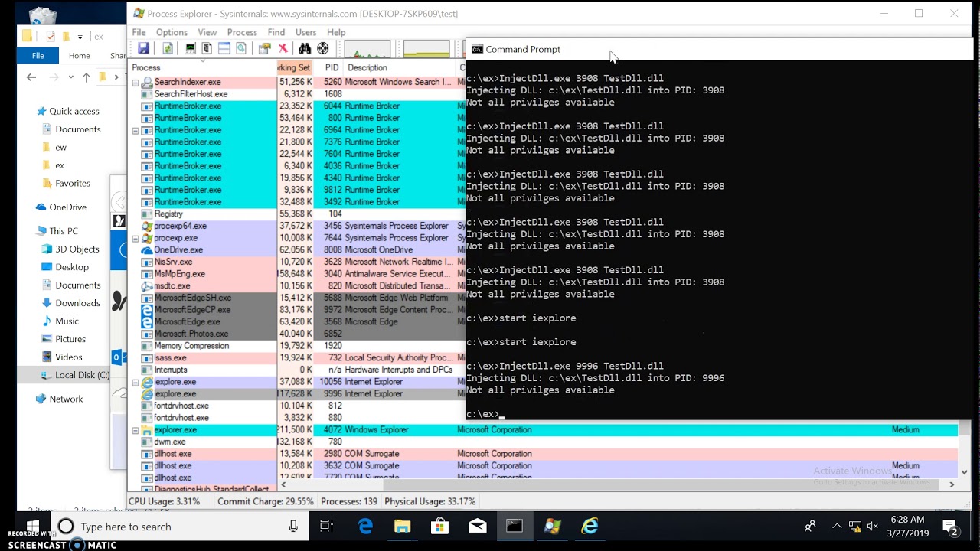Open Microsoft Edge from taskbar
Image resolution: width=980 pixels, height=551 pixels.
pyautogui.click(x=365, y=527)
